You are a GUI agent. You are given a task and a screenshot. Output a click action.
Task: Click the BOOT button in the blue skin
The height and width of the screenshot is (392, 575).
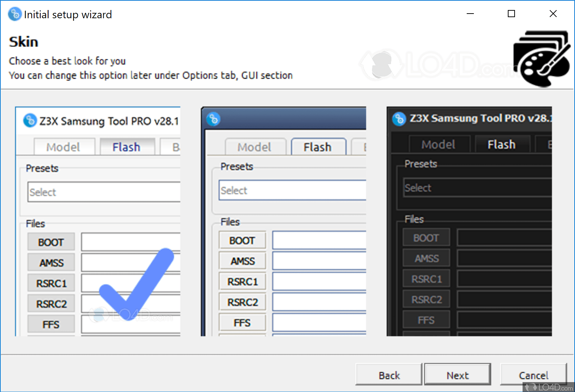tap(242, 240)
